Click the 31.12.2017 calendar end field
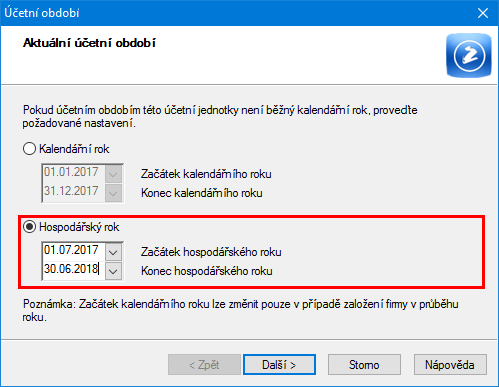Viewport: 499px width, 387px height. point(74,191)
